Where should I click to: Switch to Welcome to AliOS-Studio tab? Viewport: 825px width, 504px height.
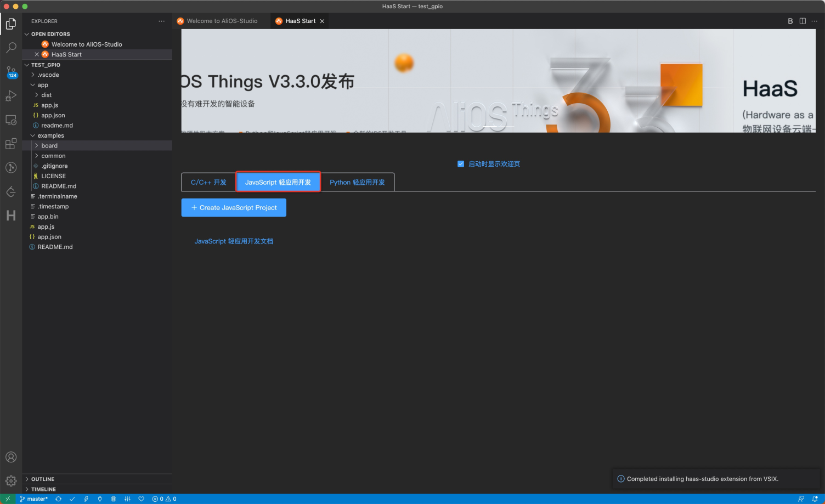222,21
